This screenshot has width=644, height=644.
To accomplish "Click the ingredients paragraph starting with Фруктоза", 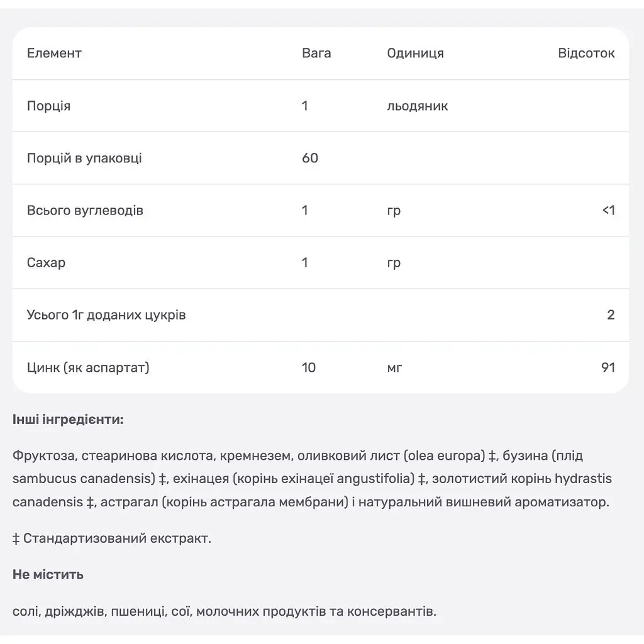I will point(312,479).
